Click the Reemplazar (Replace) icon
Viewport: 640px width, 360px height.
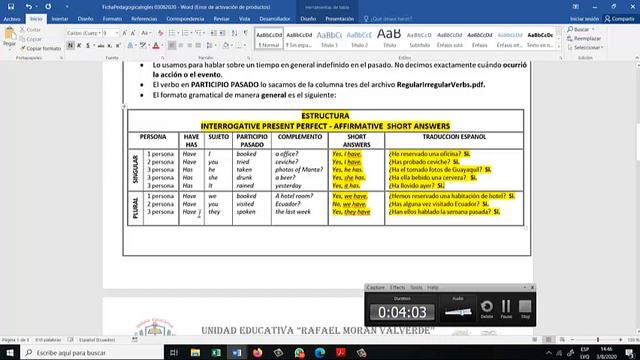[x=570, y=38]
